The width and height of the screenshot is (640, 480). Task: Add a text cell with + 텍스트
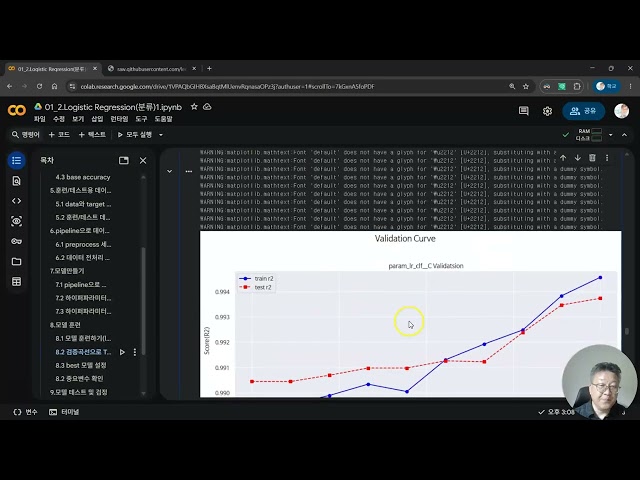click(x=92, y=135)
